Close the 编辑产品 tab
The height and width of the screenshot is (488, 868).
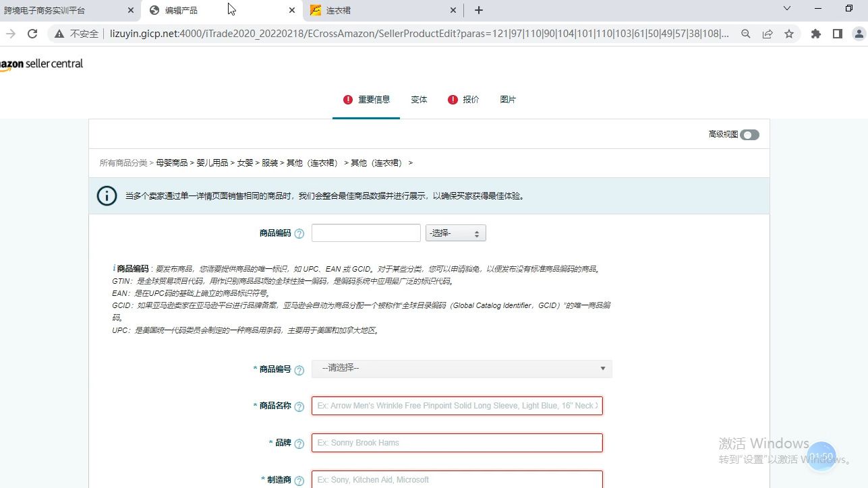pos(291,10)
